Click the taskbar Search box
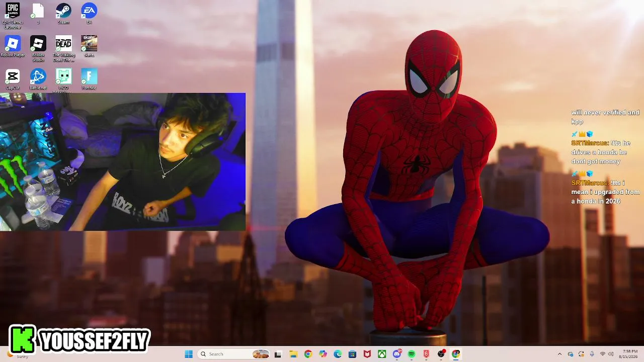 pyautogui.click(x=234, y=354)
